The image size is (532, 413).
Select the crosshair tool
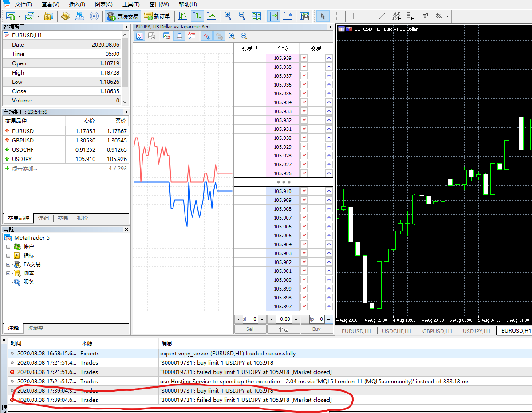coord(337,16)
